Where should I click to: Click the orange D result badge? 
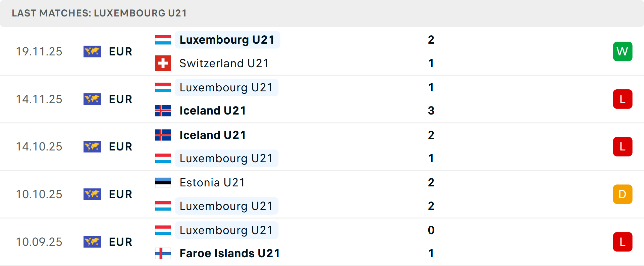tap(623, 194)
